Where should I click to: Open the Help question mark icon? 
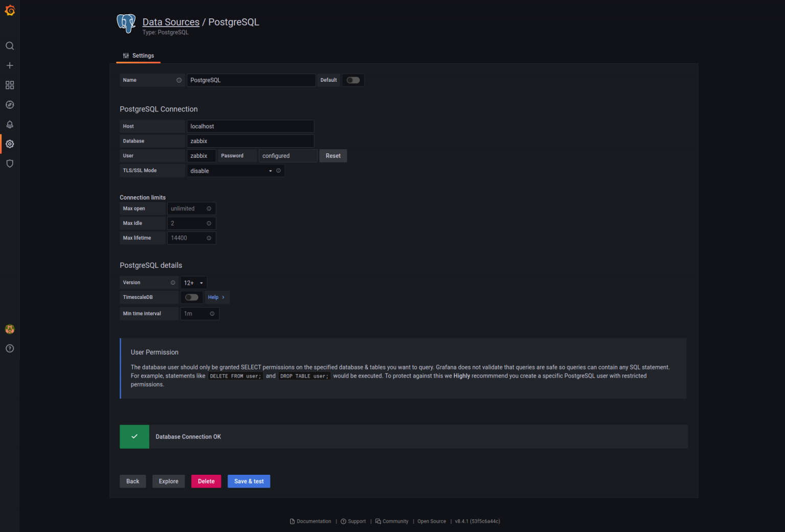tap(10, 349)
